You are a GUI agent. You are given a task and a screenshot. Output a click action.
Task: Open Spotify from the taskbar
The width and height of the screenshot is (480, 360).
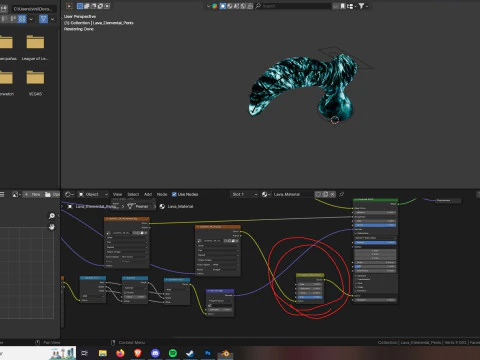click(x=173, y=353)
